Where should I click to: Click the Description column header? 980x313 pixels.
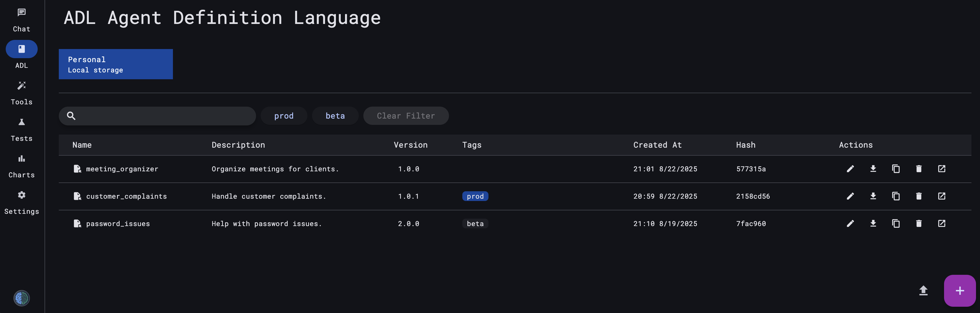(238, 145)
